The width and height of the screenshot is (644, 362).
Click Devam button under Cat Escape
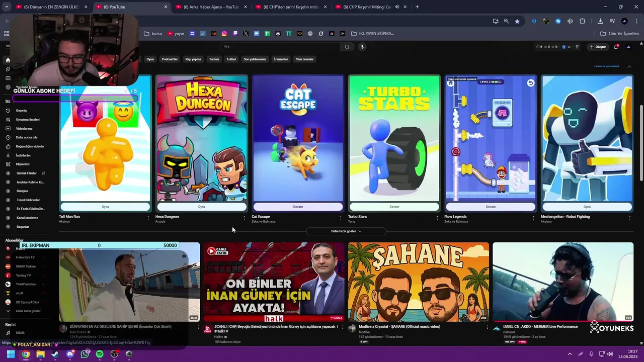pyautogui.click(x=298, y=207)
